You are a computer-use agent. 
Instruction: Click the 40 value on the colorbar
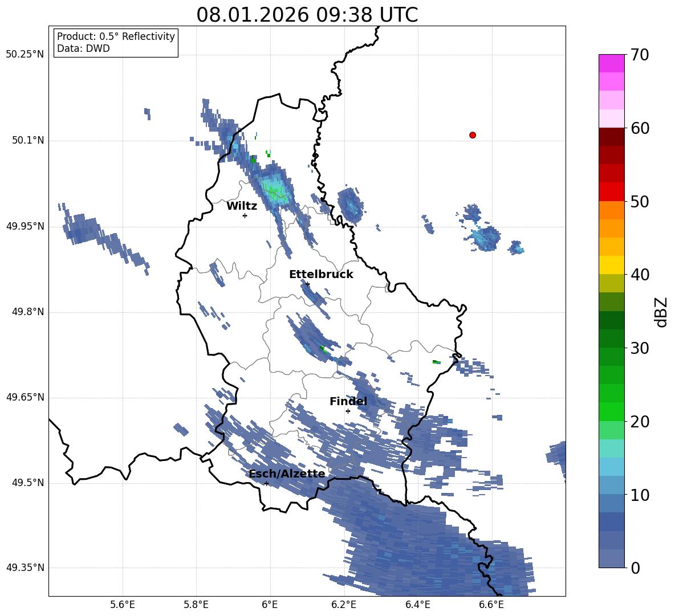[640, 275]
